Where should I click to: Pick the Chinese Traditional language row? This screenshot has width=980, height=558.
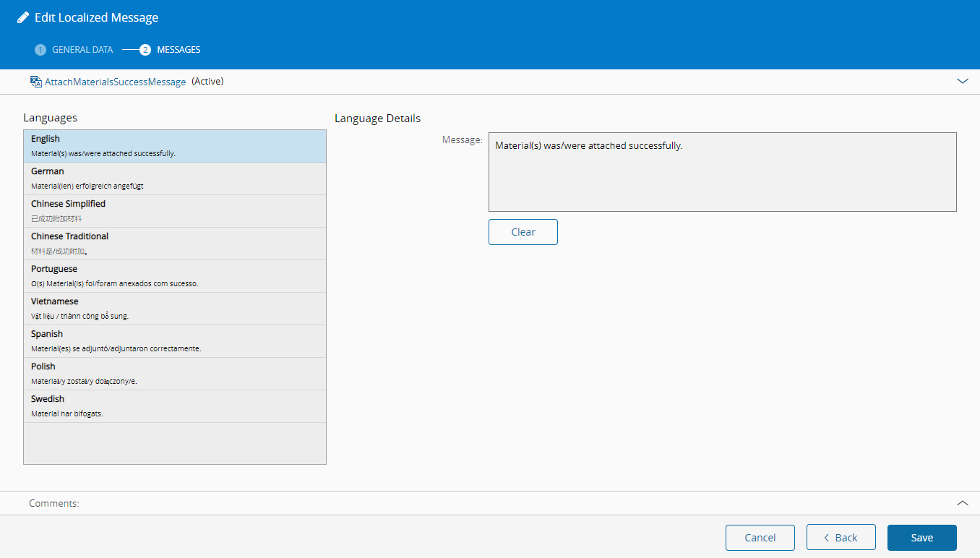pyautogui.click(x=175, y=243)
